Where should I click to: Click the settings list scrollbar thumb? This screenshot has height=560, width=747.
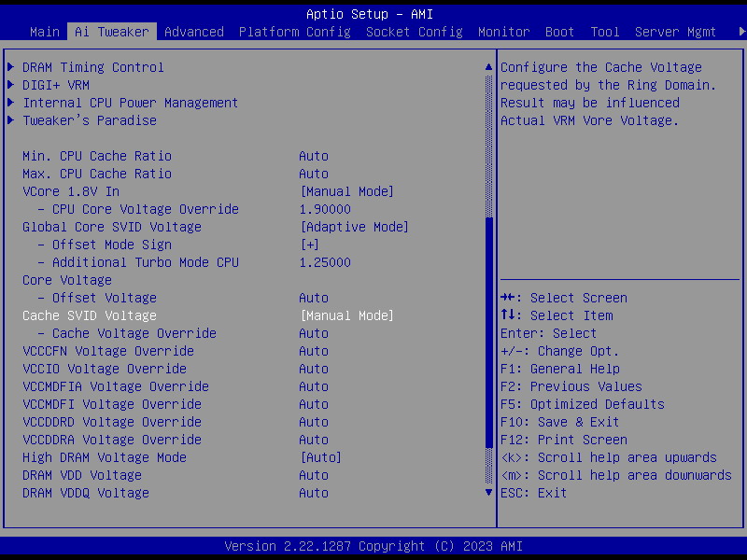pos(488,332)
